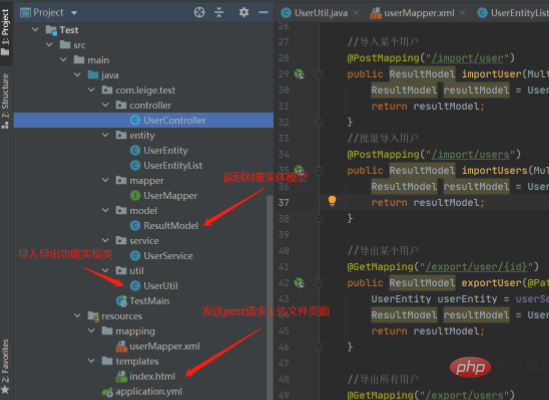Collapse the resources folder

(x=77, y=316)
